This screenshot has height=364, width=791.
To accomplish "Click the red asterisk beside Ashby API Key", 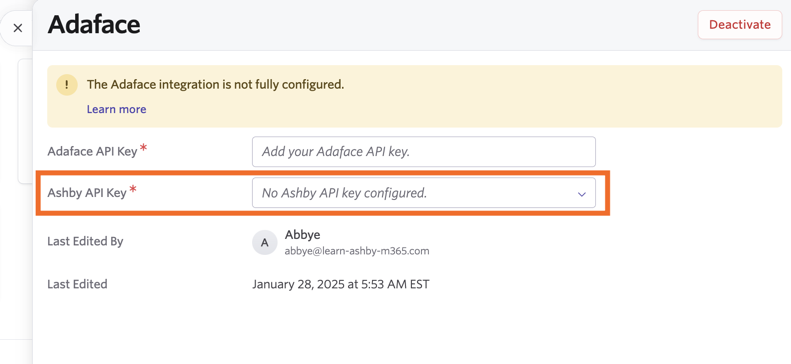I will click(133, 190).
